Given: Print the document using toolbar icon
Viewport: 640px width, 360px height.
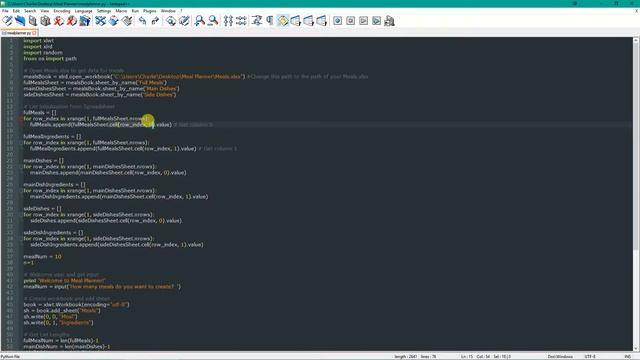Looking at the screenshot, I should [84, 20].
